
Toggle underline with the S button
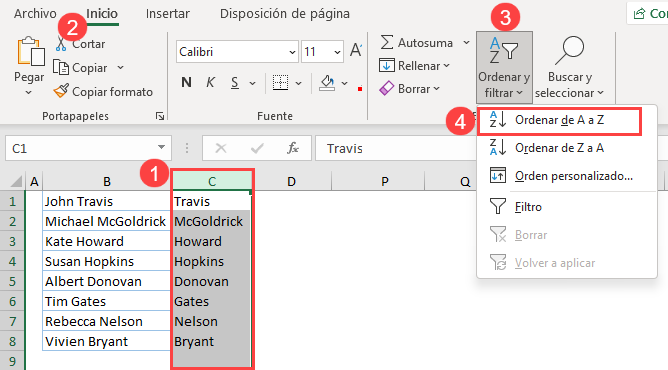click(x=234, y=82)
